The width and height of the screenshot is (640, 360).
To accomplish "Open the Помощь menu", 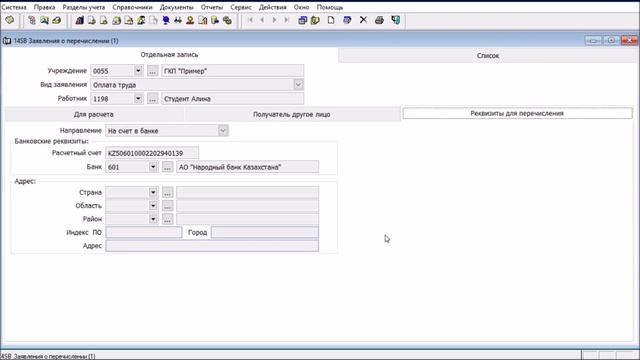I will click(330, 7).
